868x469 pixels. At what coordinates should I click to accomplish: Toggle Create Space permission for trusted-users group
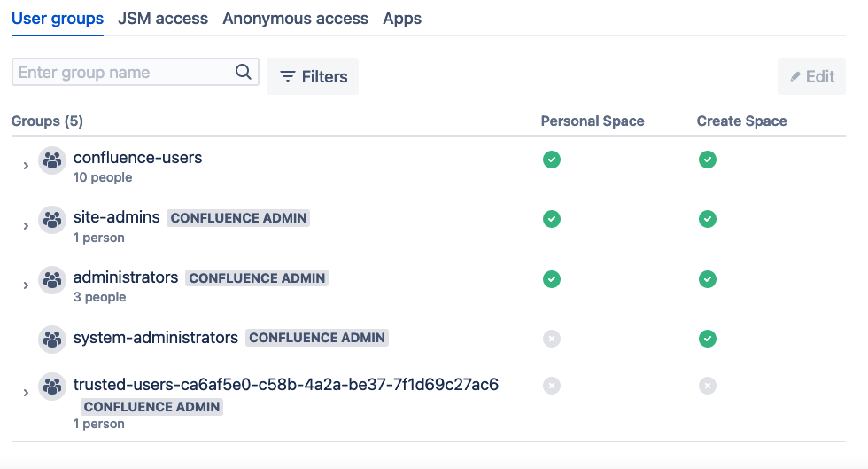(x=707, y=386)
